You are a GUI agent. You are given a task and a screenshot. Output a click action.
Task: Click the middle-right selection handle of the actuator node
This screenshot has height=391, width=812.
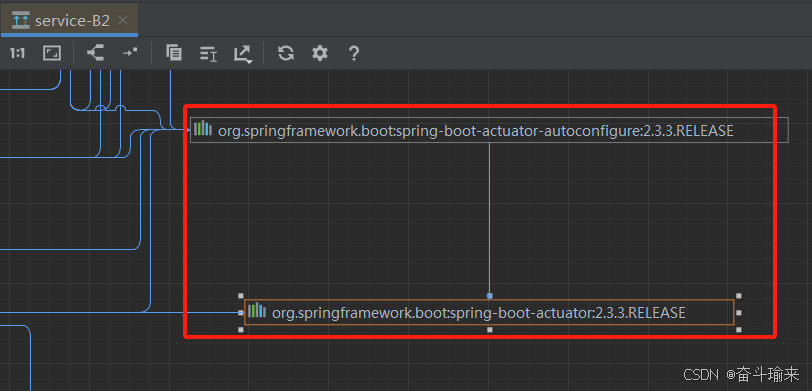(738, 313)
